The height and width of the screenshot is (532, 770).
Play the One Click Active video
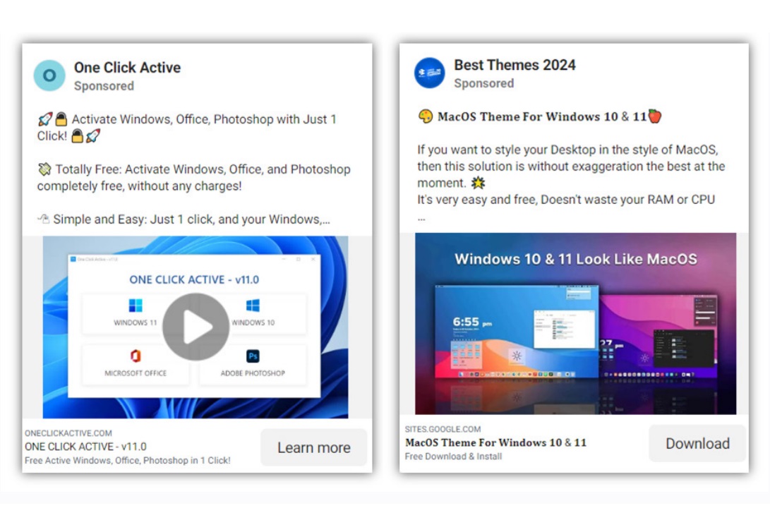tap(195, 327)
